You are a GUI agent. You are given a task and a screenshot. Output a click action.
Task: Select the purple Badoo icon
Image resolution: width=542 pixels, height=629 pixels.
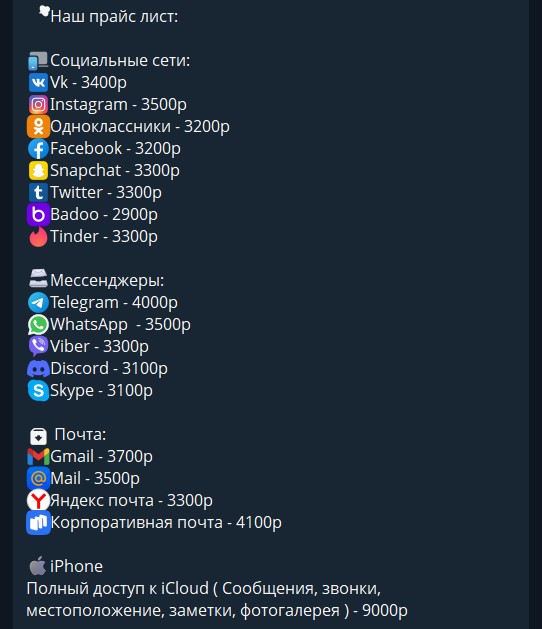(x=38, y=215)
